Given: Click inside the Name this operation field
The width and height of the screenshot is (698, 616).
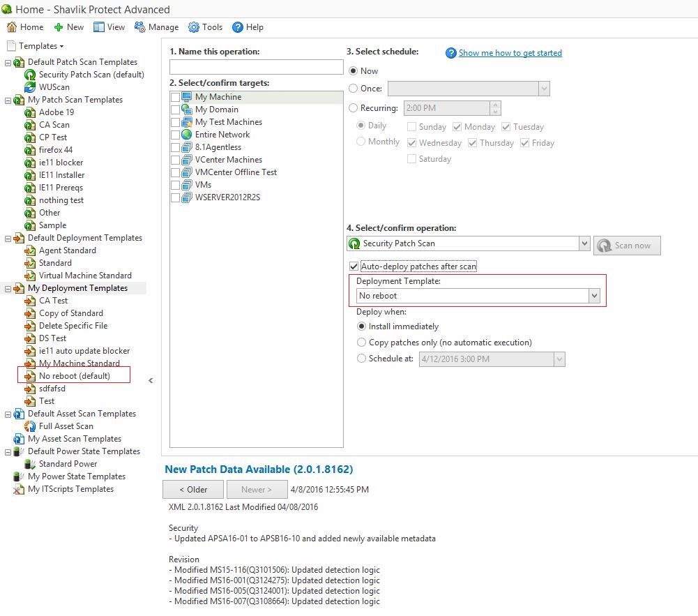Looking at the screenshot, I should (255, 67).
